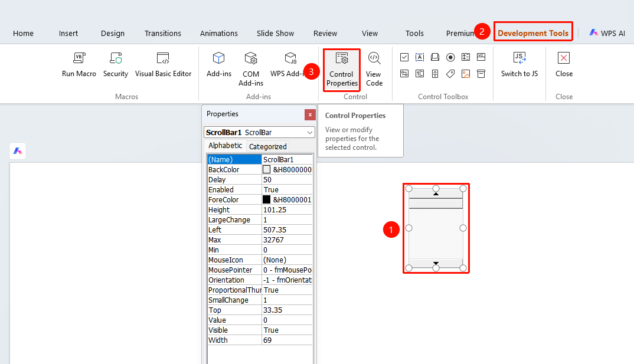This screenshot has width=634, height=364.
Task: Insert a scroll bar control from toolbox
Action: coord(435,74)
